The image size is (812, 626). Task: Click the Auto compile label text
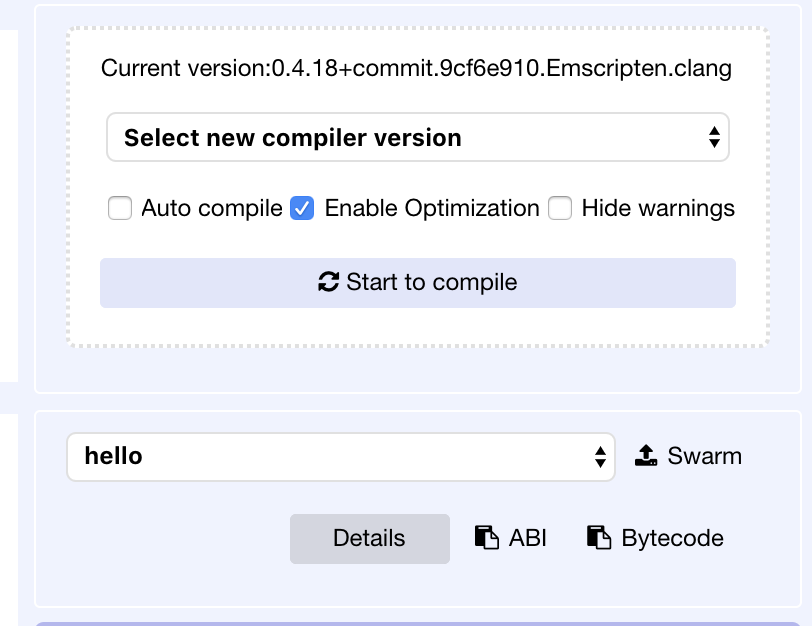point(212,209)
